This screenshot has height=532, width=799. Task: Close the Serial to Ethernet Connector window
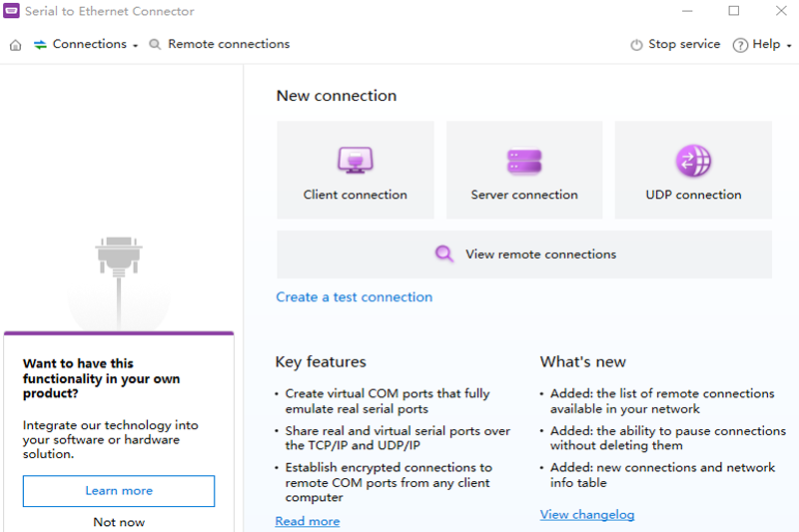click(781, 11)
